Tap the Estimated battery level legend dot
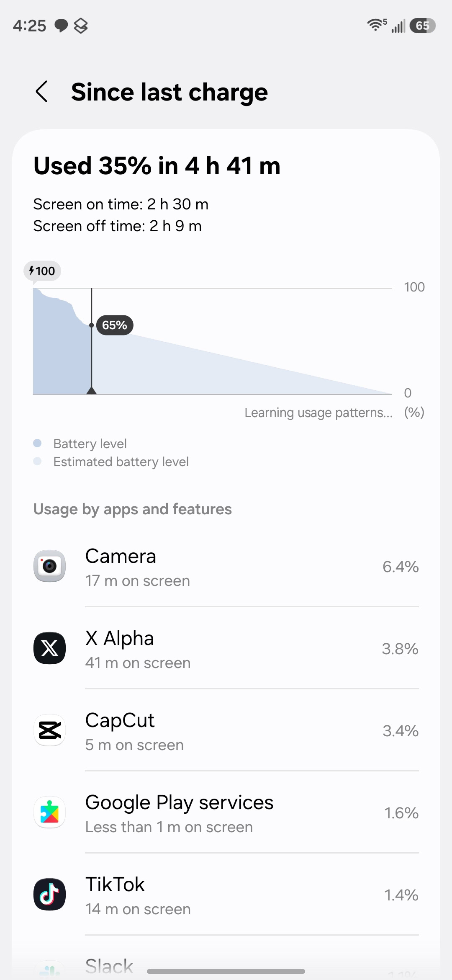The height and width of the screenshot is (980, 452). pos(37,461)
